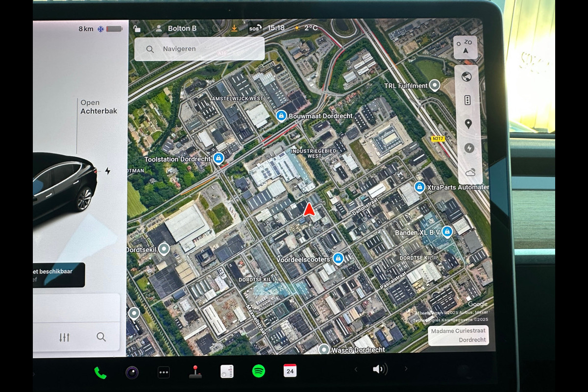Image resolution: width=588 pixels, height=392 pixels.
Task: Toggle satellite view with globe icon
Action: tap(466, 76)
